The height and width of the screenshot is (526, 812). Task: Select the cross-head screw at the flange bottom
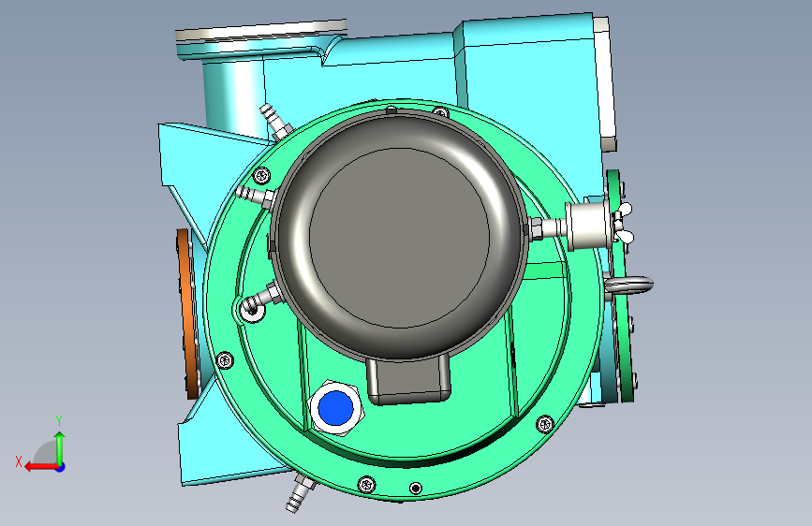coord(366,485)
